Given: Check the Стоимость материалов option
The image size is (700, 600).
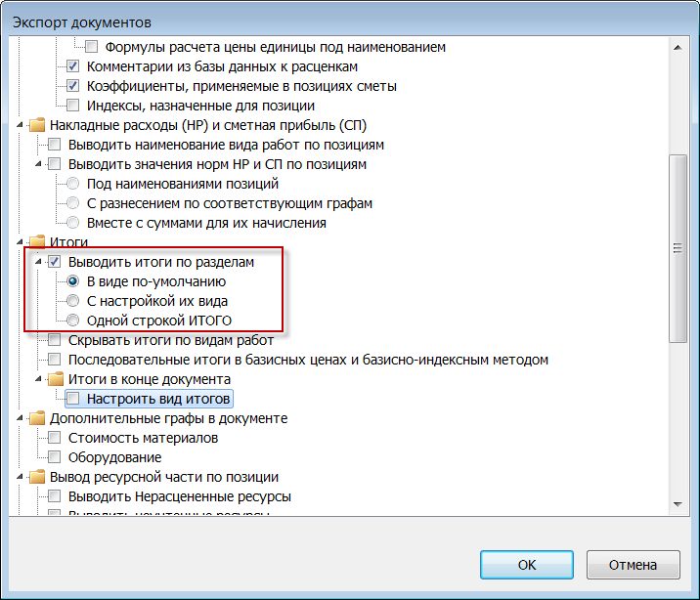Looking at the screenshot, I should point(55,438).
